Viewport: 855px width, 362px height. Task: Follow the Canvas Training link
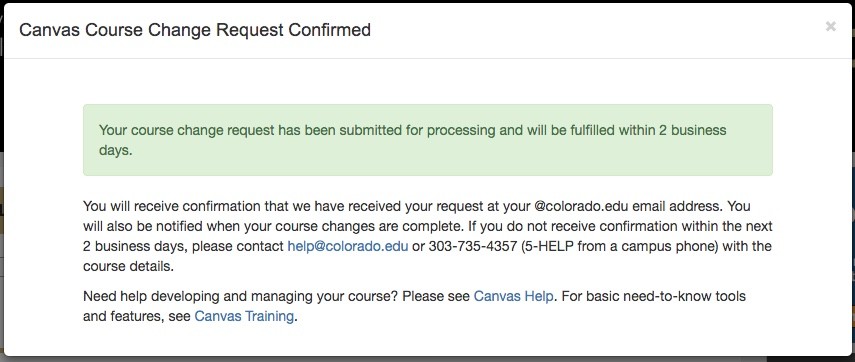(x=244, y=316)
